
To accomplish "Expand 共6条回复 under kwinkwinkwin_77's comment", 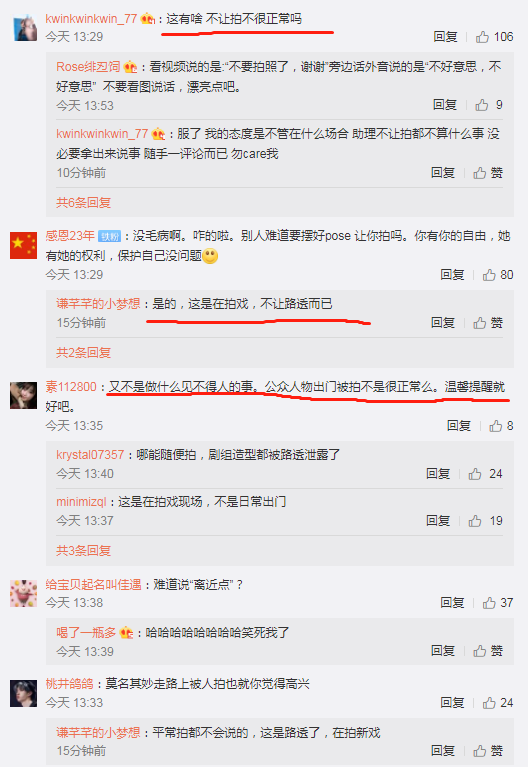I will (x=84, y=203).
